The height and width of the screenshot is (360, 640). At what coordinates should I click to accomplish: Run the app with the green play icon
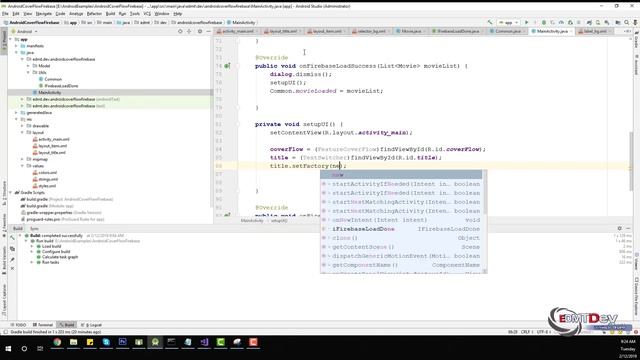[x=527, y=22]
